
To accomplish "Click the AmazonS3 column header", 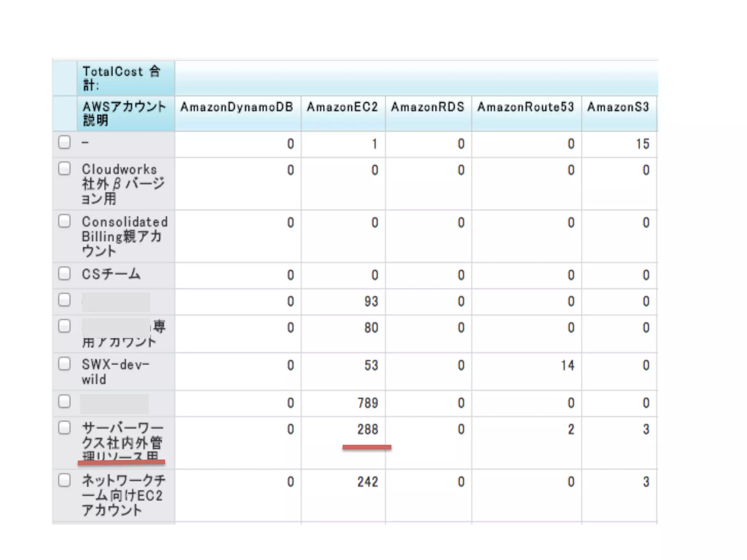I will 618,107.
